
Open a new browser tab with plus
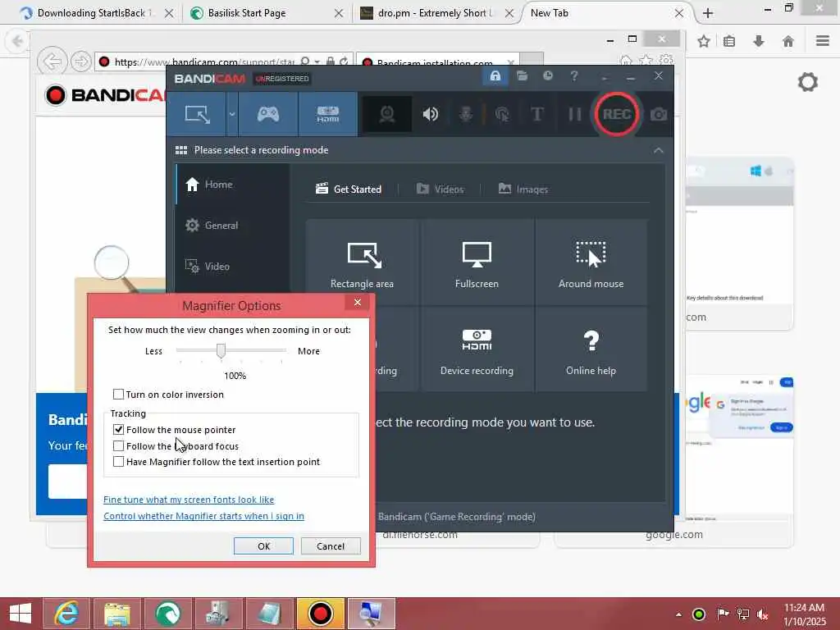coord(708,13)
